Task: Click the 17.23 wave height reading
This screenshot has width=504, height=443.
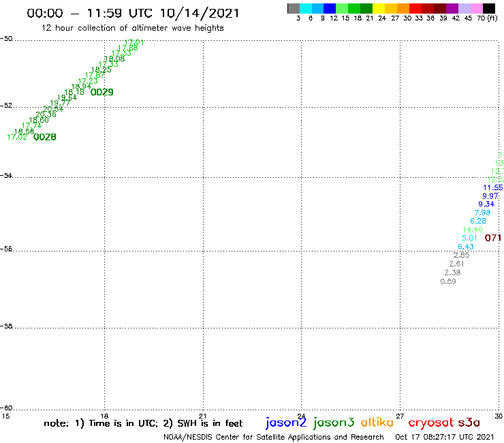Action: (x=88, y=81)
